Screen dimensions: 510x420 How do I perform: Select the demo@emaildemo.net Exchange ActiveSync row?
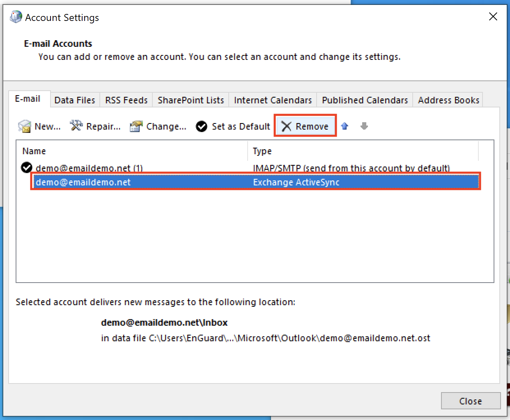tap(256, 182)
